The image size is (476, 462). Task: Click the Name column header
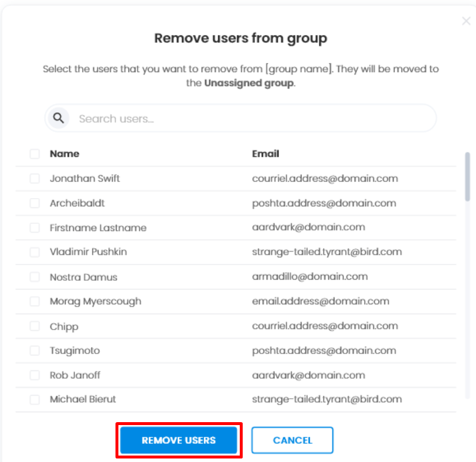click(64, 154)
